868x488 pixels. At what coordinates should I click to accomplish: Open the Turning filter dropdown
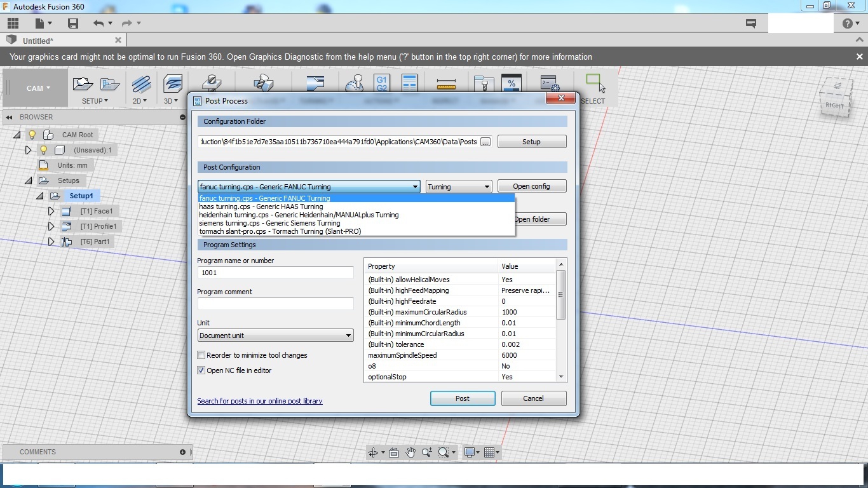pyautogui.click(x=459, y=187)
